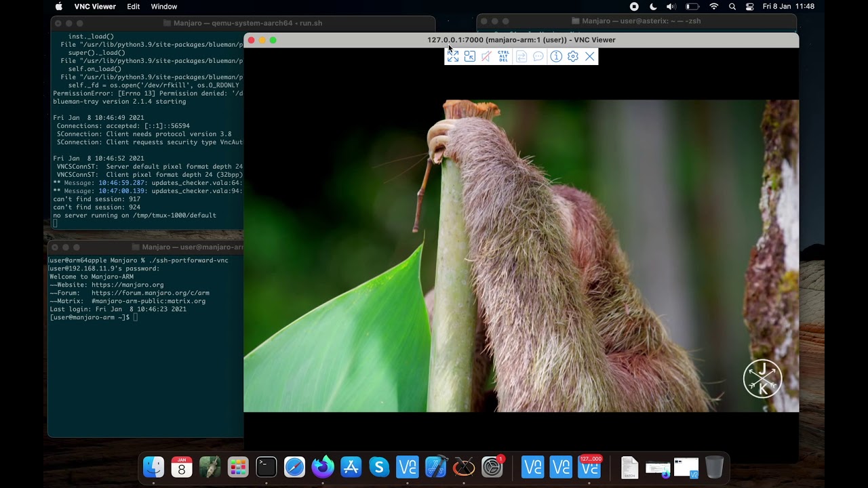
Task: Open Terminal from the Dock
Action: tap(267, 467)
